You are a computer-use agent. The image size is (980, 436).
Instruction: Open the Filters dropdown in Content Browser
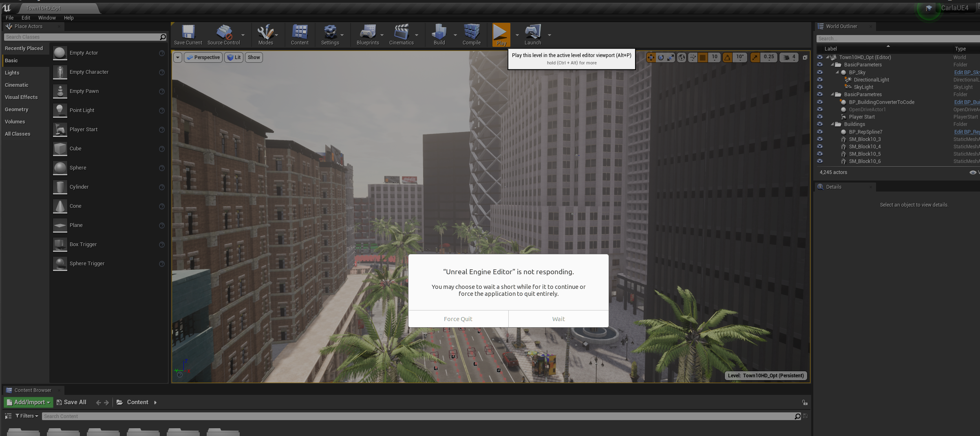click(27, 416)
